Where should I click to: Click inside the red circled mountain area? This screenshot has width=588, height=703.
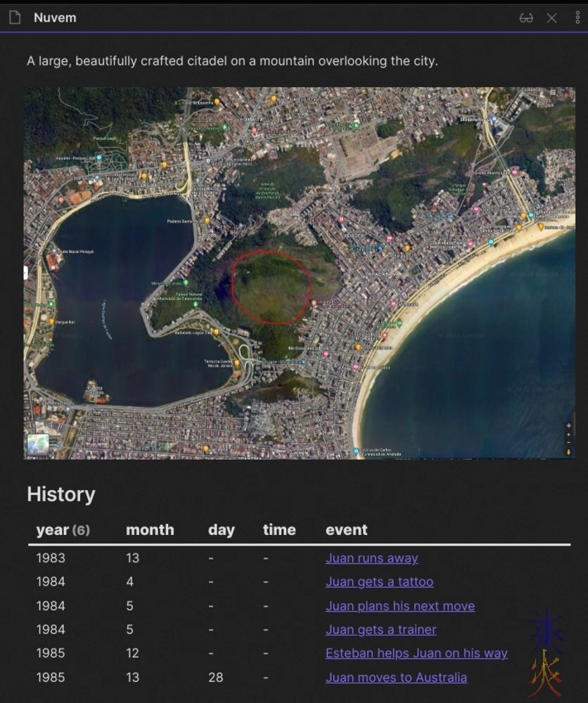pyautogui.click(x=271, y=288)
